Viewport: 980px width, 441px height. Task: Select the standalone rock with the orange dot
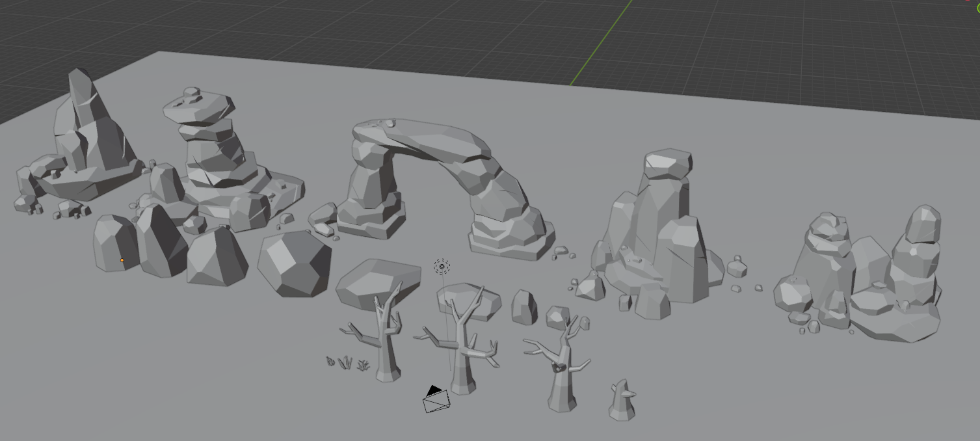pyautogui.click(x=116, y=243)
